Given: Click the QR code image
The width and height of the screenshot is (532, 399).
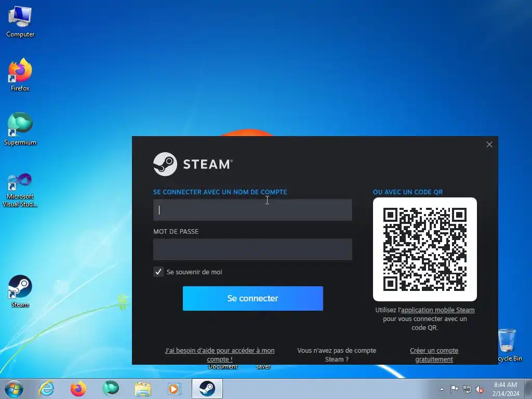Looking at the screenshot, I should [425, 249].
